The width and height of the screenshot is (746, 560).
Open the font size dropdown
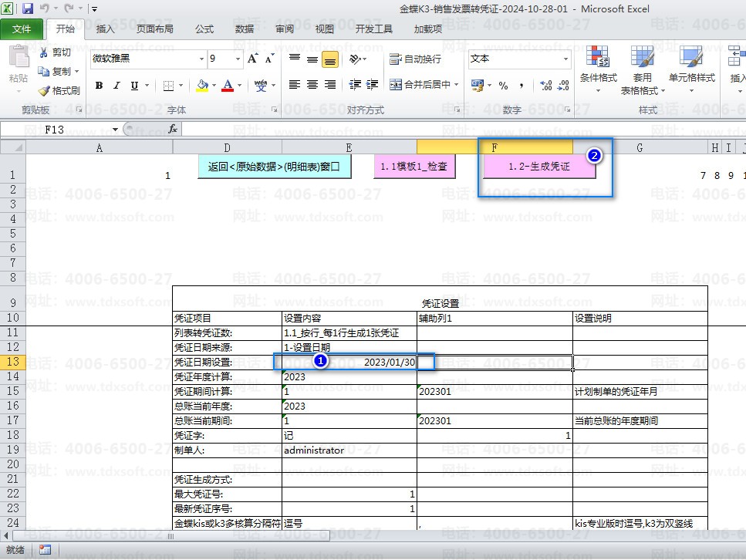pyautogui.click(x=238, y=59)
